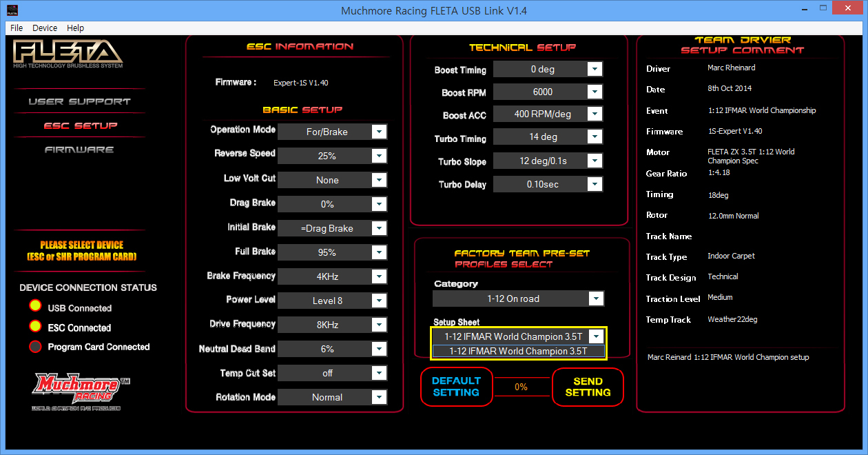The width and height of the screenshot is (868, 455).
Task: Click the 0% progress indicator
Action: 521,387
